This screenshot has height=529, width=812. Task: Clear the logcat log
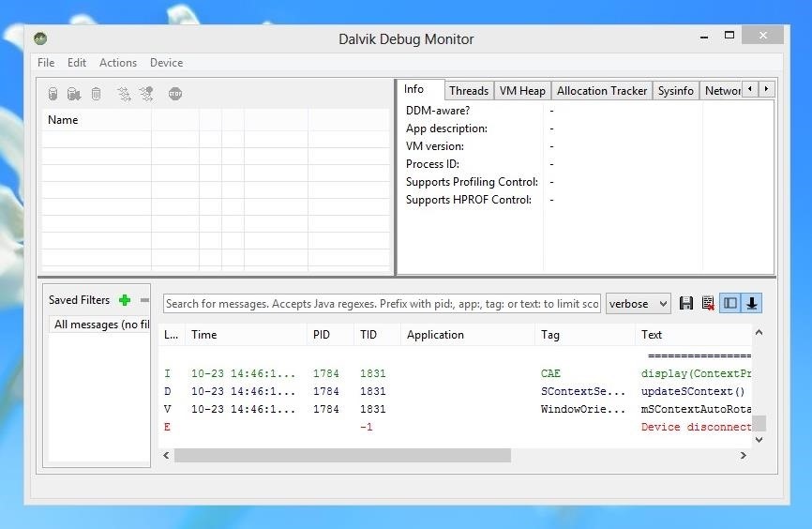(708, 303)
